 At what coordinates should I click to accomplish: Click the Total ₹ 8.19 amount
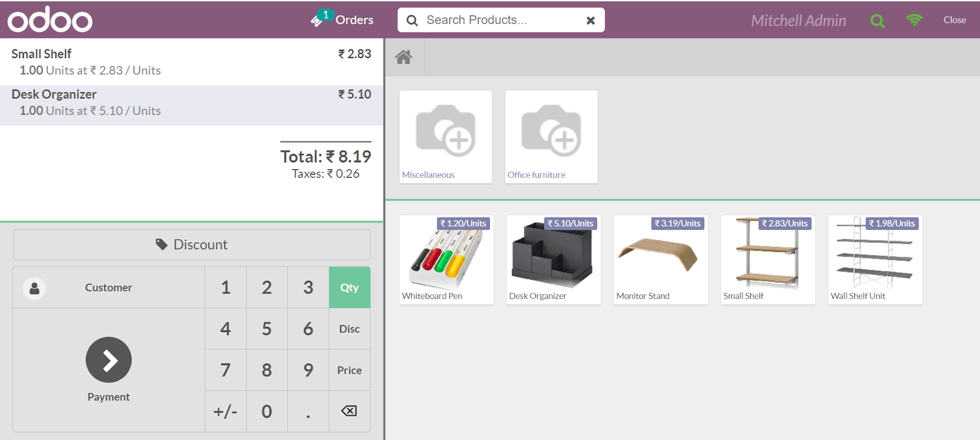(x=326, y=157)
